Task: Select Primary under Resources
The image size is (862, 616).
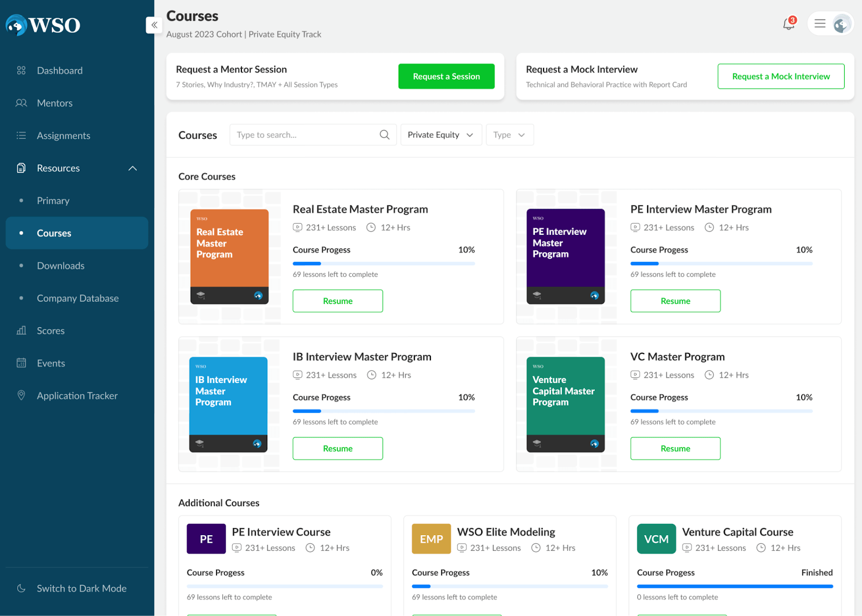Action: click(53, 200)
